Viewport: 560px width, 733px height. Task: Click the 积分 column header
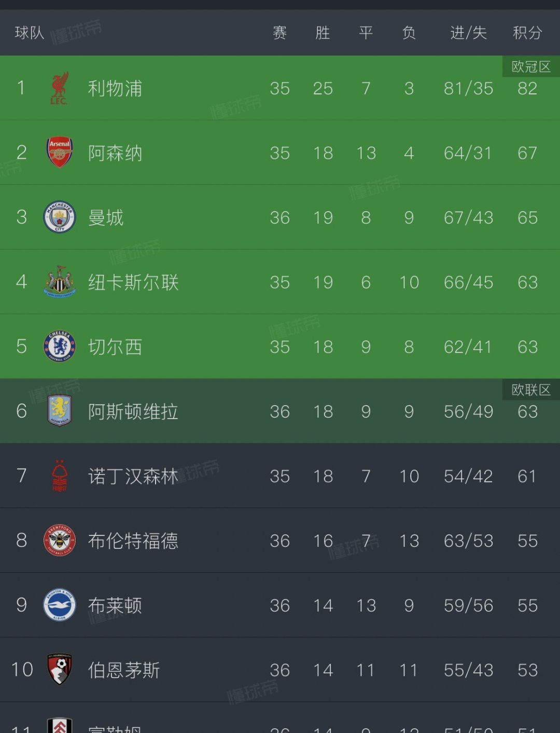[x=527, y=33]
